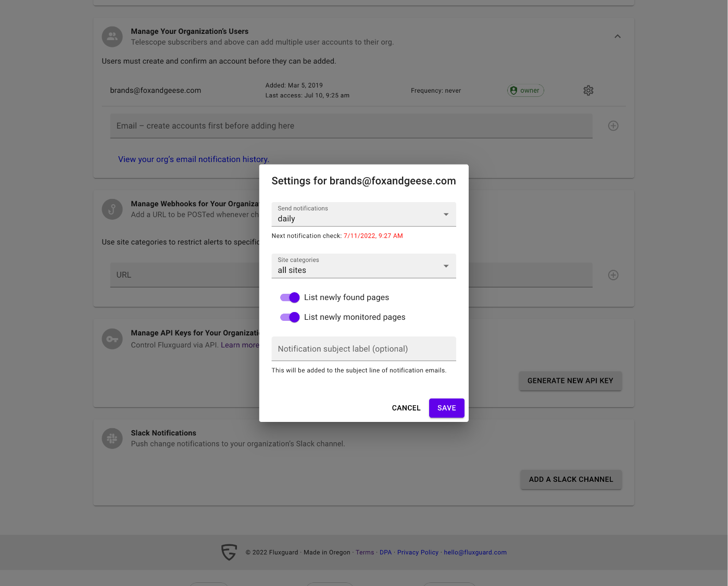Click the organization users group icon
The width and height of the screenshot is (728, 586).
pyautogui.click(x=112, y=36)
